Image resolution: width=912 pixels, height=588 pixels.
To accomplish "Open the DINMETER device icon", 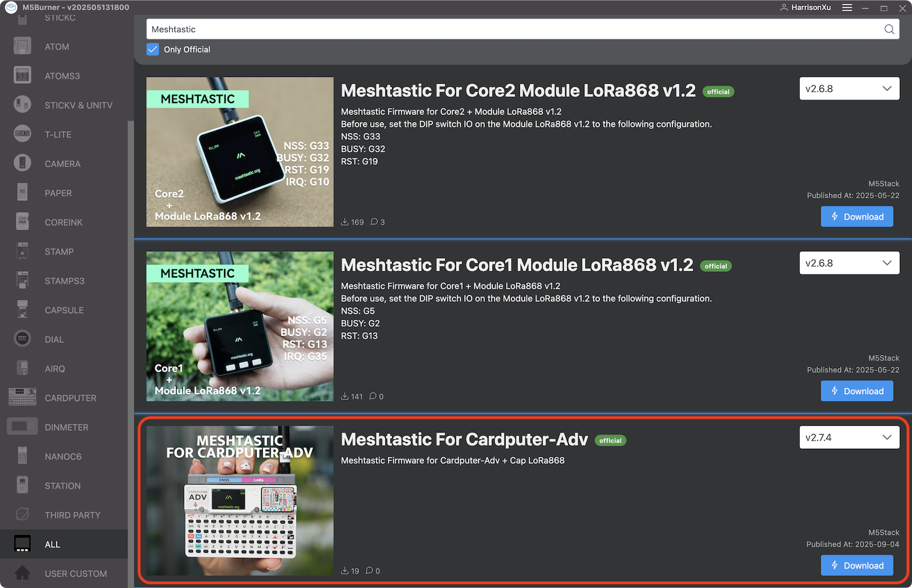I will pyautogui.click(x=22, y=427).
